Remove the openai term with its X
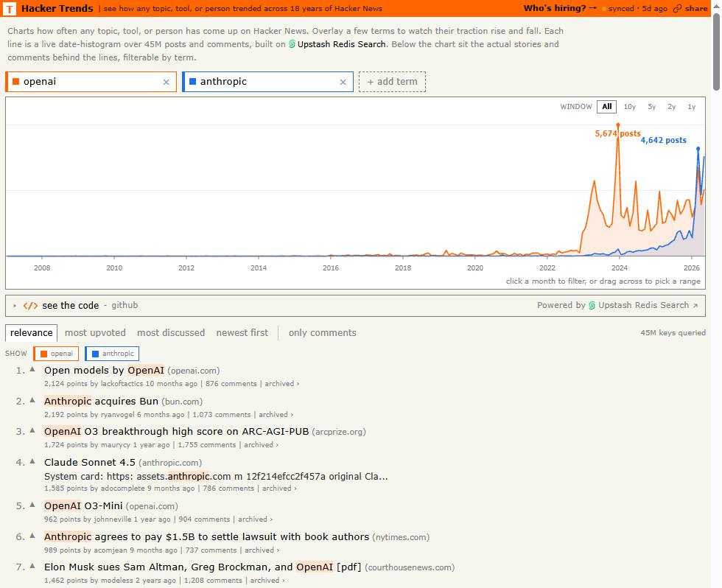 coord(167,82)
